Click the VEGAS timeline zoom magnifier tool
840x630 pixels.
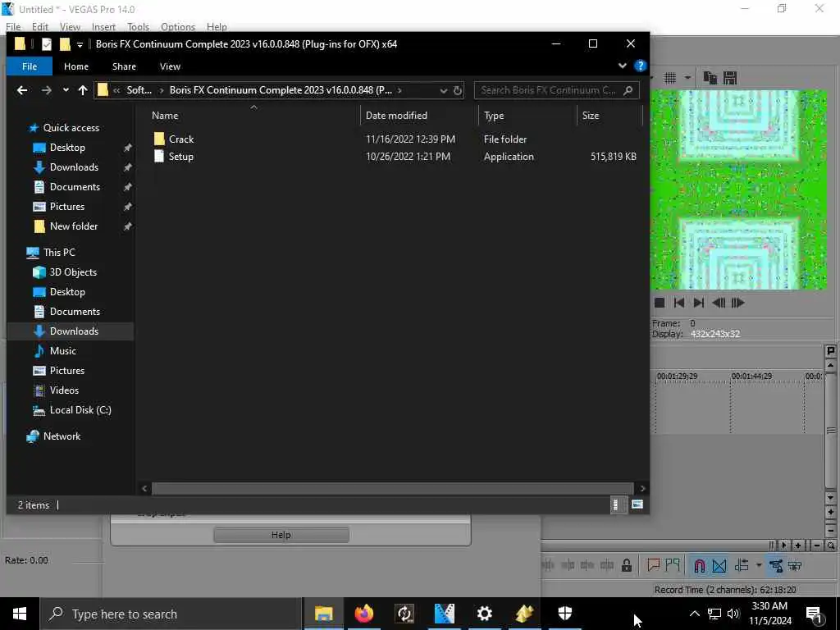830,546
